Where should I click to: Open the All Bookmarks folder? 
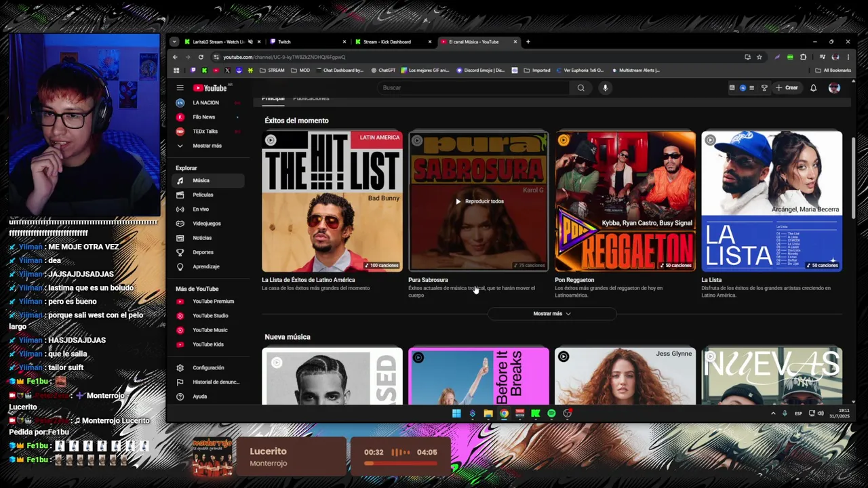click(833, 70)
